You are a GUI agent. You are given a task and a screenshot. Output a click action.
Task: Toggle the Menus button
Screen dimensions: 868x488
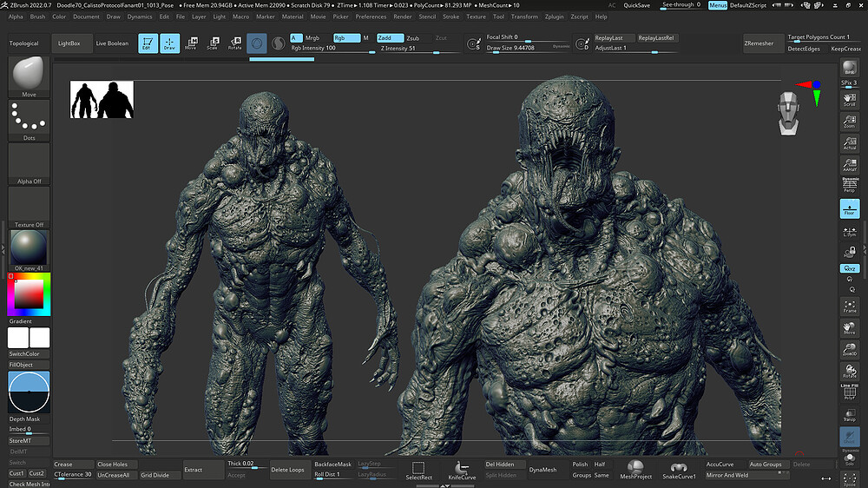[x=718, y=5]
